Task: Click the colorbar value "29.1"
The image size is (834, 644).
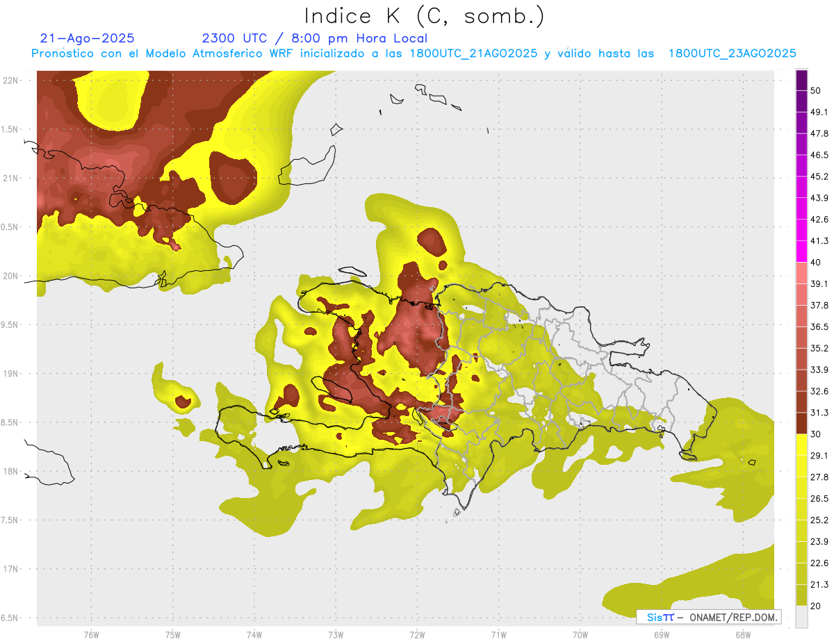Action: click(x=819, y=456)
